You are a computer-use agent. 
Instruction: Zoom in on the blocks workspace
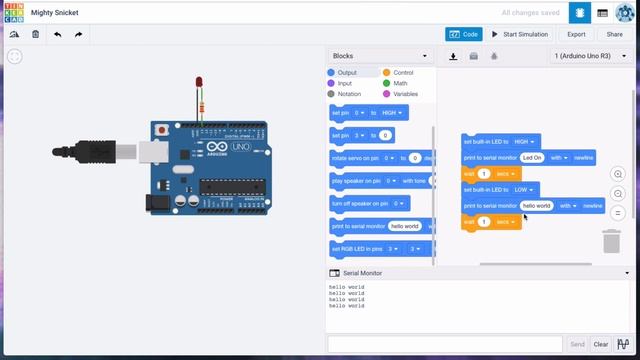pyautogui.click(x=618, y=174)
